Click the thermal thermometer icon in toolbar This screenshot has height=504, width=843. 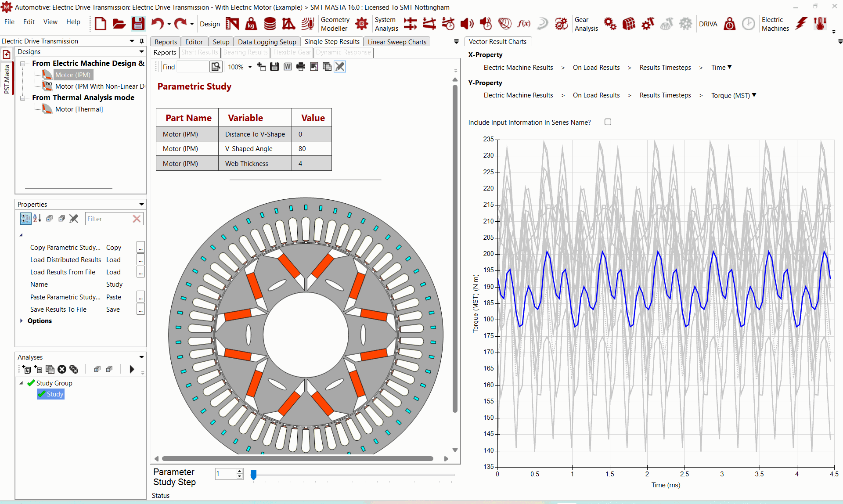click(x=820, y=24)
